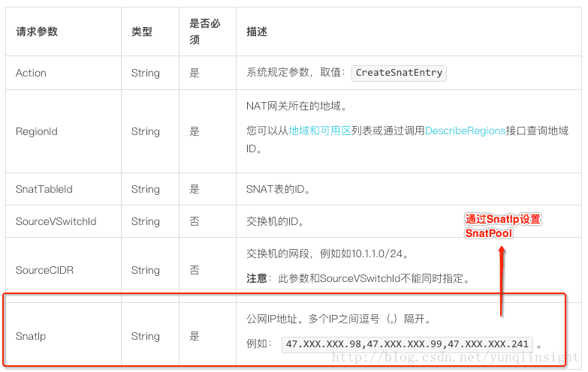Open the DescribeRegions link
Viewport: 588px width, 372px height.
coord(465,130)
